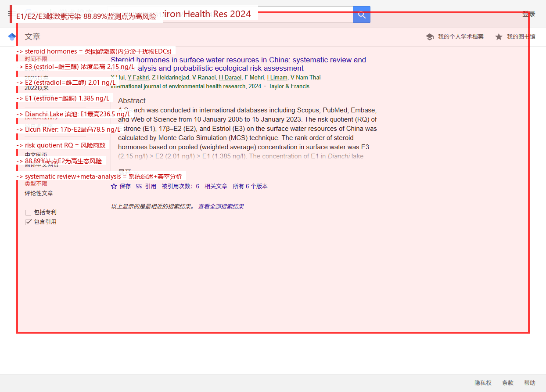Enable the 包括专利 checkbox

(29, 212)
